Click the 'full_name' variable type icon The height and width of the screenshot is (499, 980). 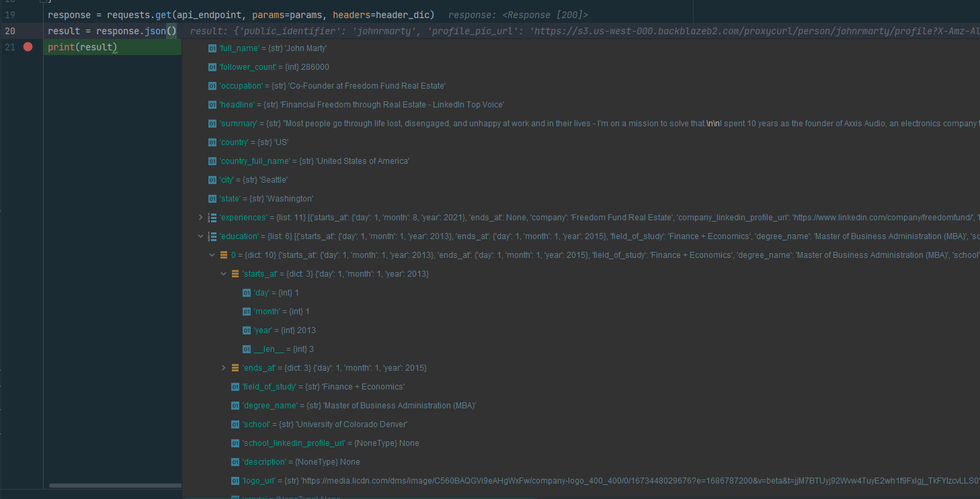pyautogui.click(x=212, y=48)
